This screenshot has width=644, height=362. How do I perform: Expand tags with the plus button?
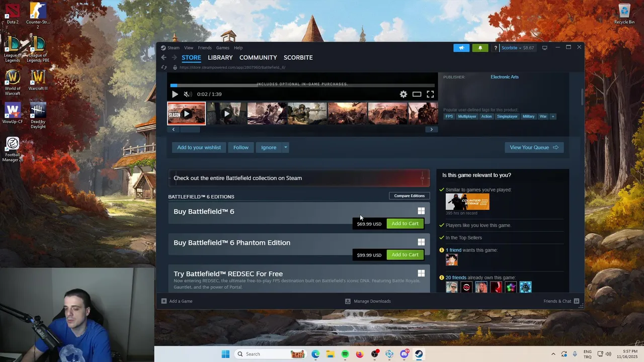pos(552,117)
